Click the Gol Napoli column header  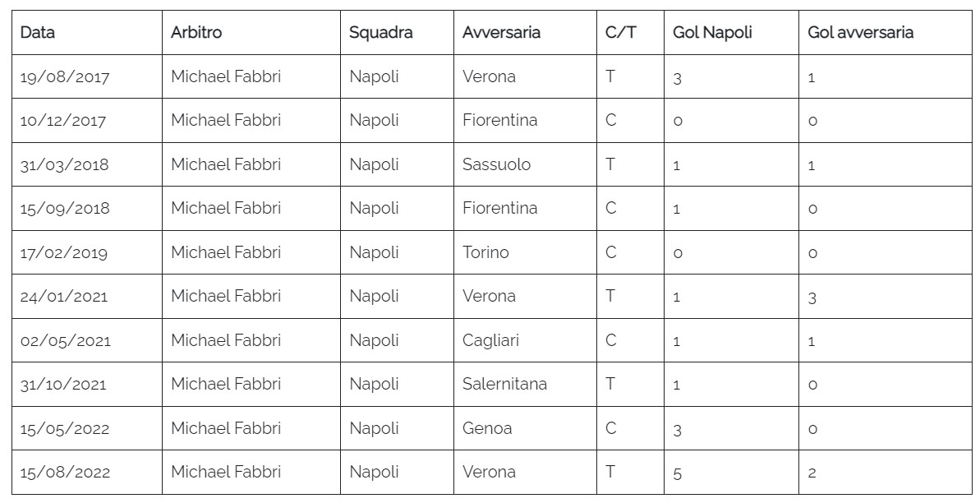(712, 33)
